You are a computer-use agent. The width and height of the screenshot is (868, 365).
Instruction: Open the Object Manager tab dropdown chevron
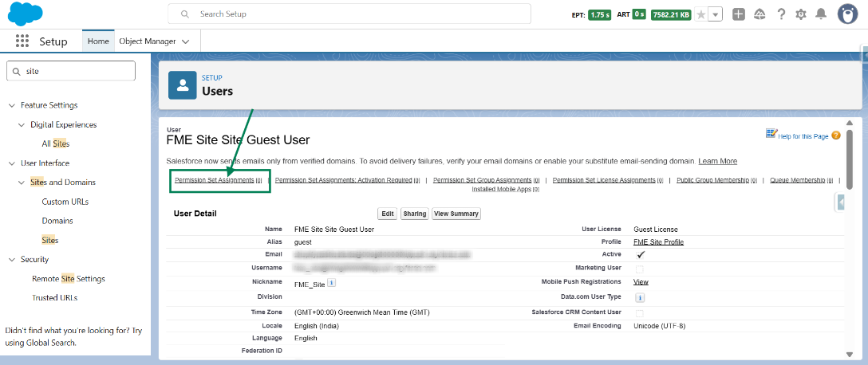(185, 41)
